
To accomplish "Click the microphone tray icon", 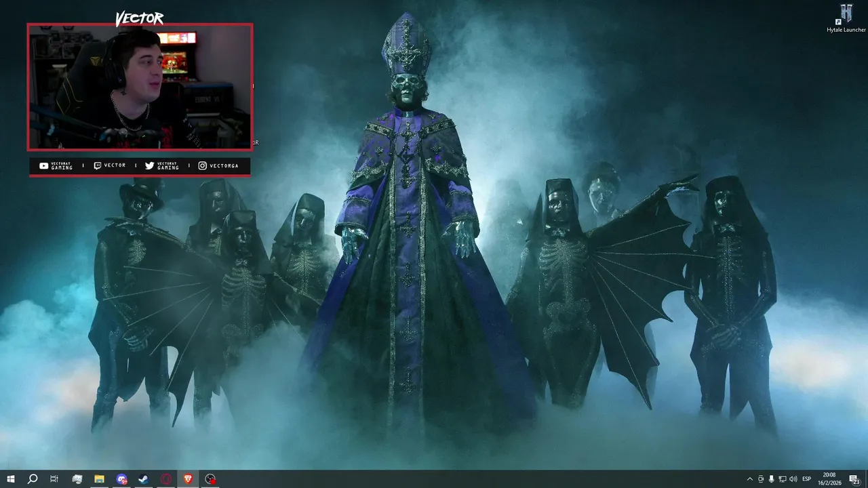I will 772,479.
